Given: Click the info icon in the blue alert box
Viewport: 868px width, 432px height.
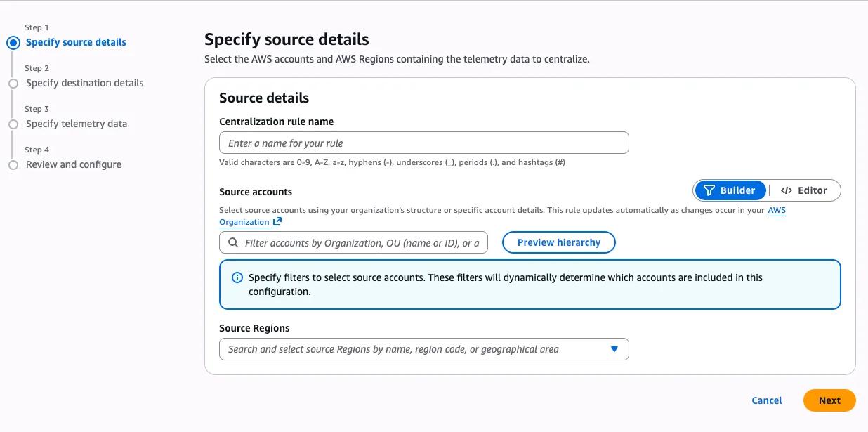Looking at the screenshot, I should coord(237,277).
